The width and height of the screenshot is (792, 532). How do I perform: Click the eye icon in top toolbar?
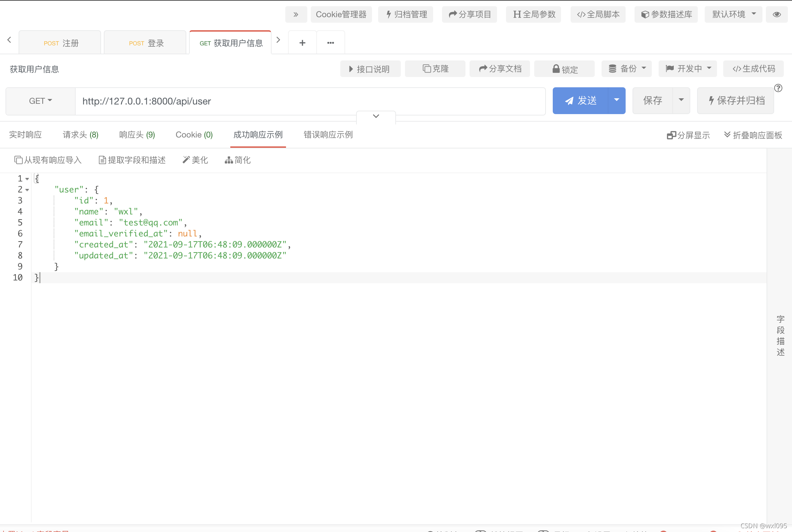[777, 14]
